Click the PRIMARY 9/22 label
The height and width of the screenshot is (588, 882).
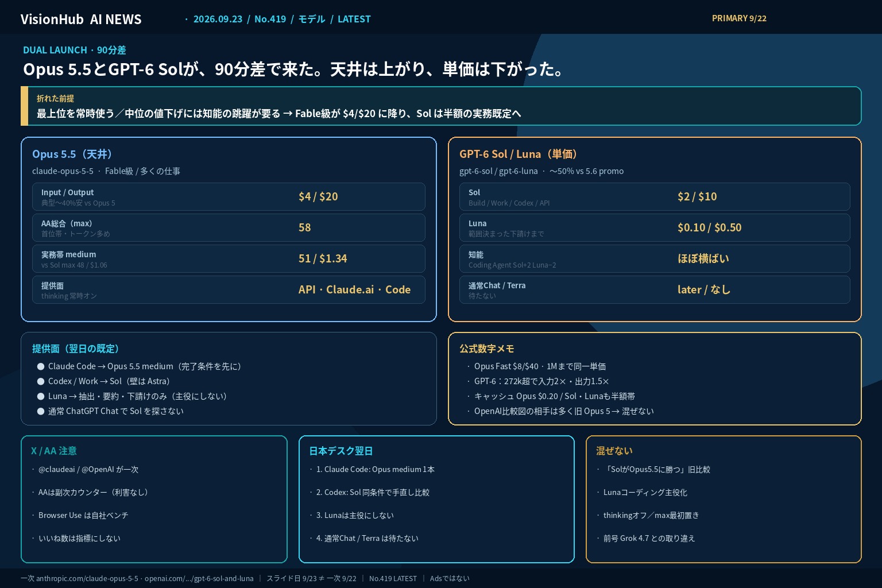(x=739, y=18)
